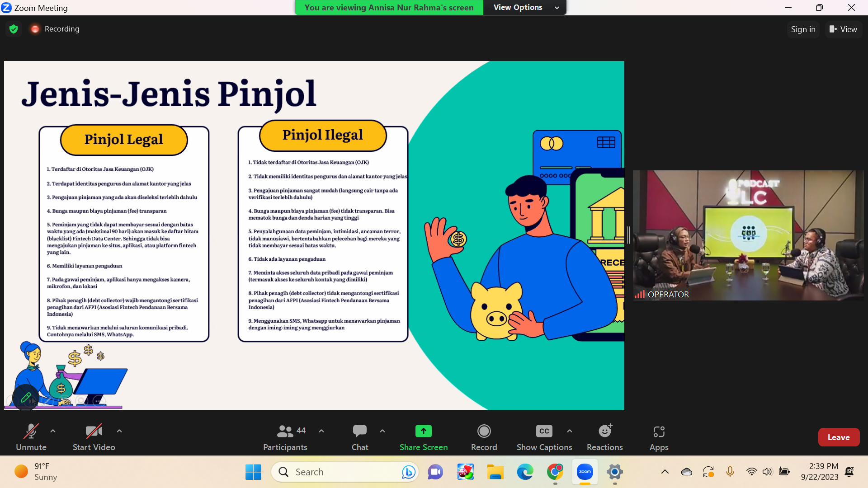Screen dimensions: 868x488
Task: Open the View layout menu
Action: tap(843, 29)
